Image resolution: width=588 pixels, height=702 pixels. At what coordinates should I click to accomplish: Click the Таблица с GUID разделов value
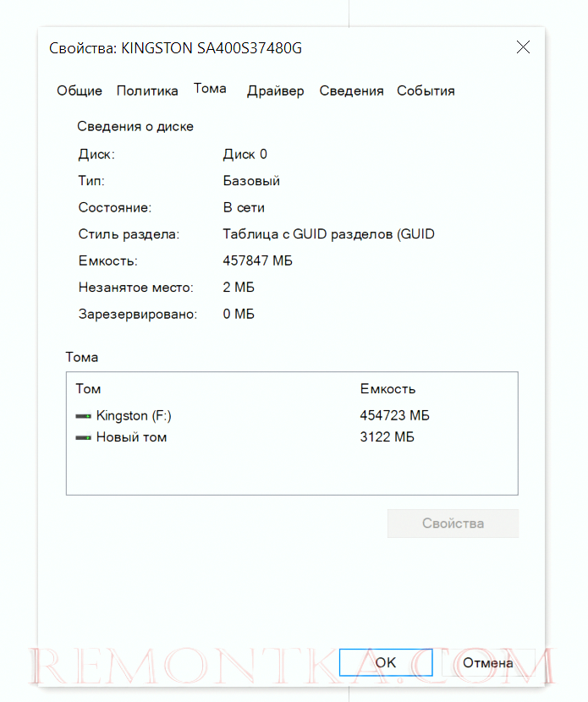(x=329, y=234)
